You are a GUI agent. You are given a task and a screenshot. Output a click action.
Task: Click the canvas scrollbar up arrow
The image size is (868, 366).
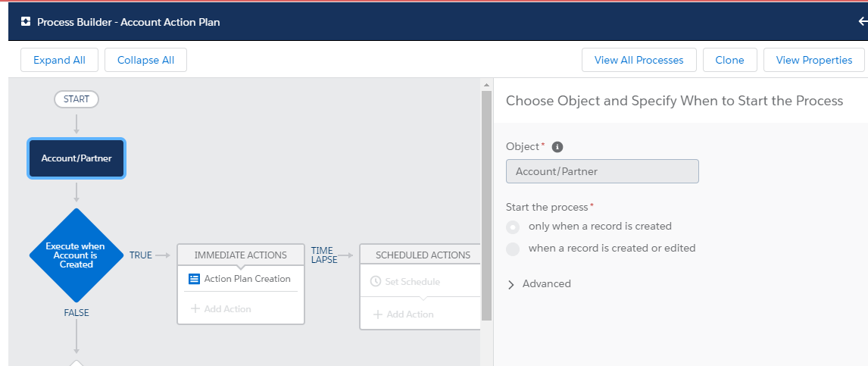486,86
